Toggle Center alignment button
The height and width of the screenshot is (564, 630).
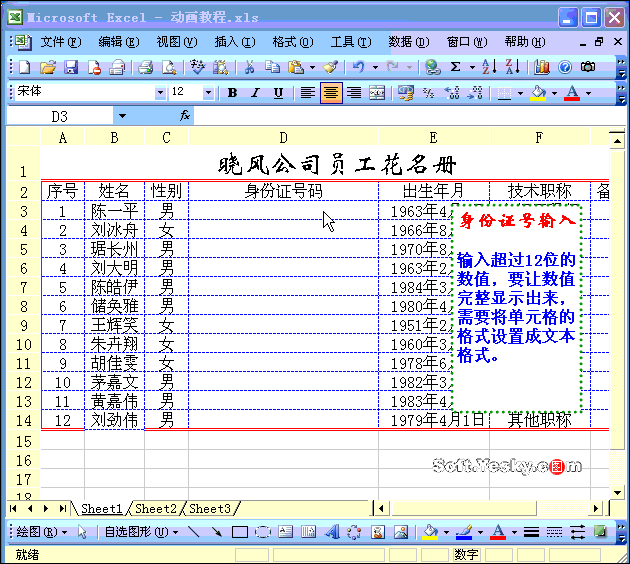pos(331,93)
